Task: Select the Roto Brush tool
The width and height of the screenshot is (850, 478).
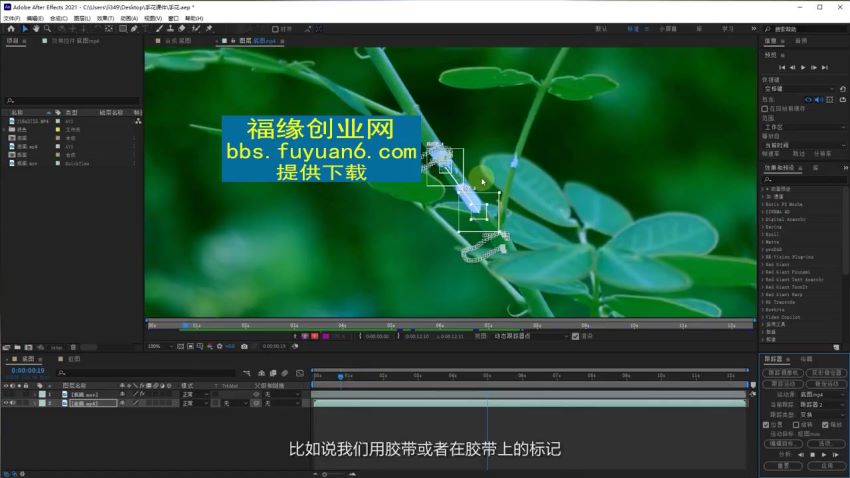Action: [196, 29]
